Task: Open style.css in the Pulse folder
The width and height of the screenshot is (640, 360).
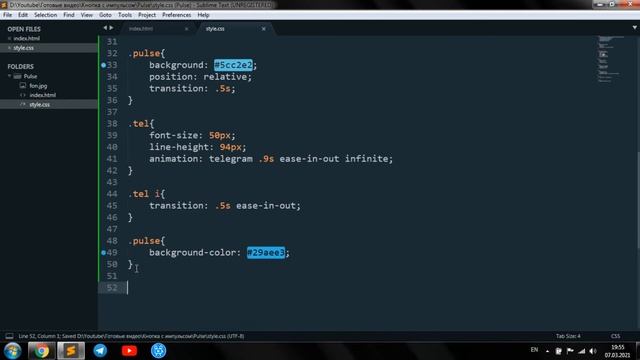Action: coord(40,104)
